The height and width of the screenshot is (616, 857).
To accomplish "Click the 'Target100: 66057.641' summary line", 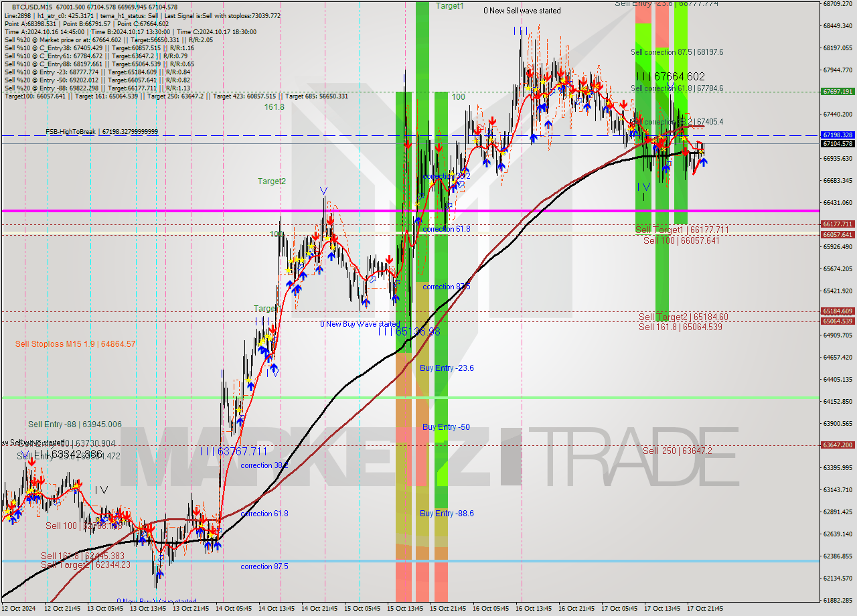I will pos(176,96).
